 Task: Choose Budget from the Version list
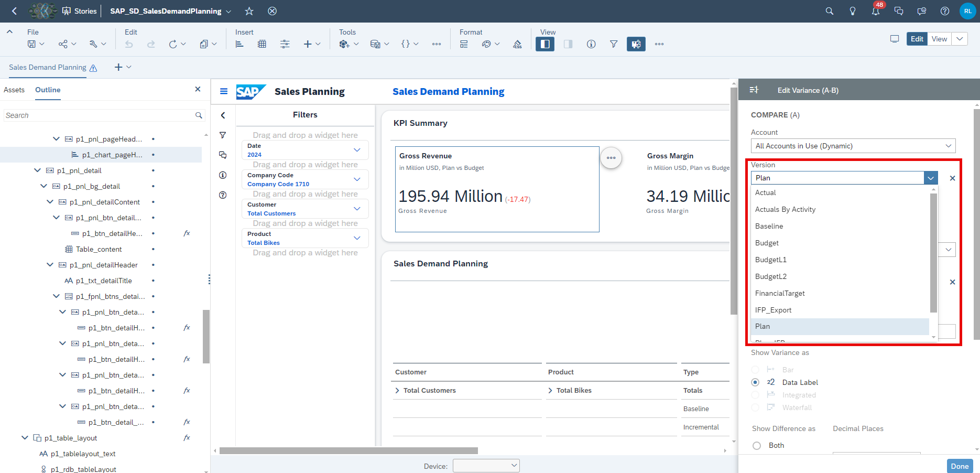pos(840,243)
